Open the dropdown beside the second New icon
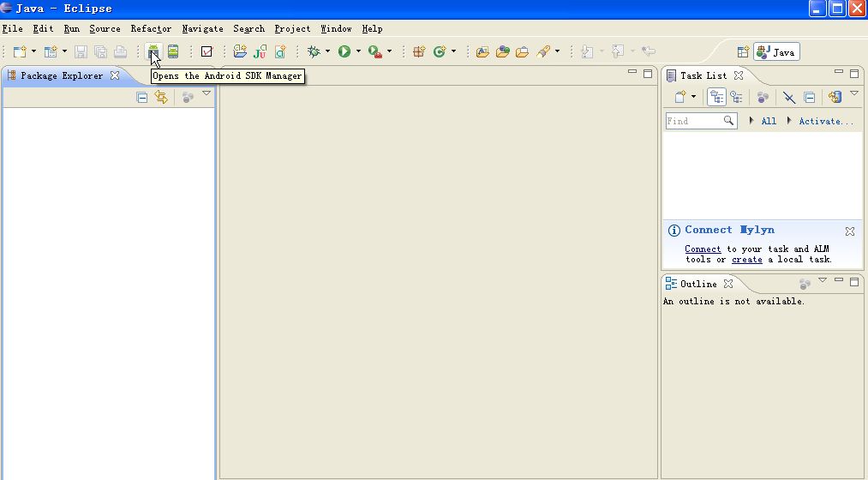Image resolution: width=868 pixels, height=480 pixels. 64,51
